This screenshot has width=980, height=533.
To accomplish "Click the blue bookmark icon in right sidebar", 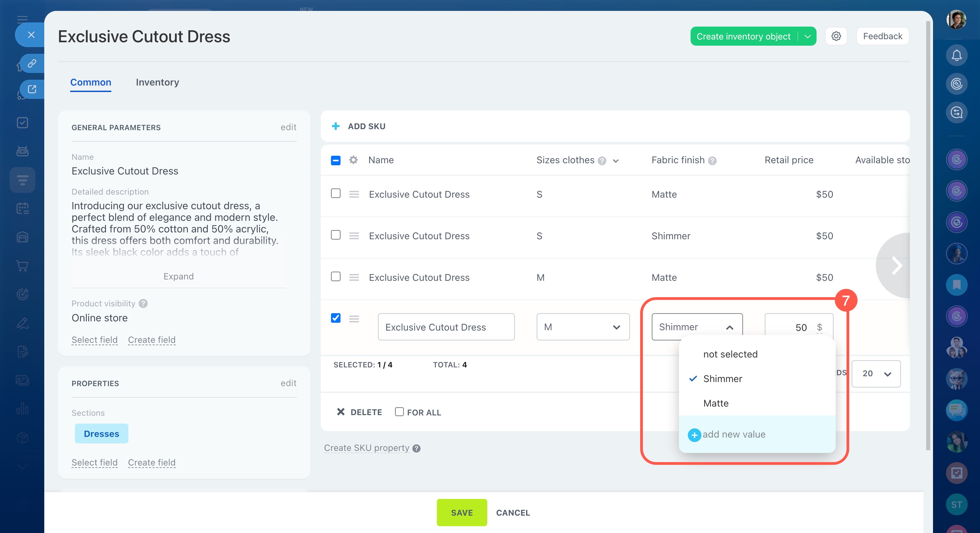I will click(957, 285).
